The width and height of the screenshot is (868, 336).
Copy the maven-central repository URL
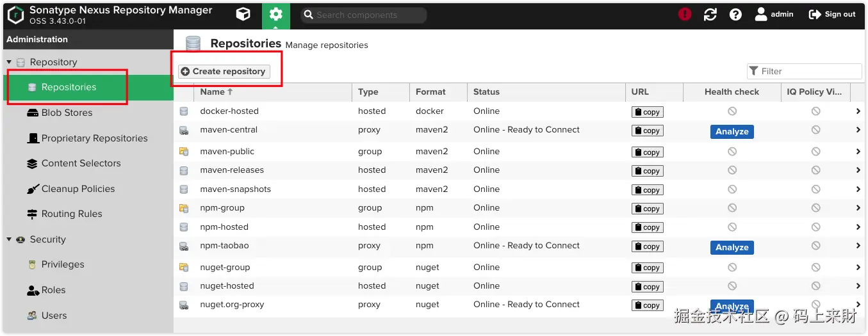click(x=647, y=131)
